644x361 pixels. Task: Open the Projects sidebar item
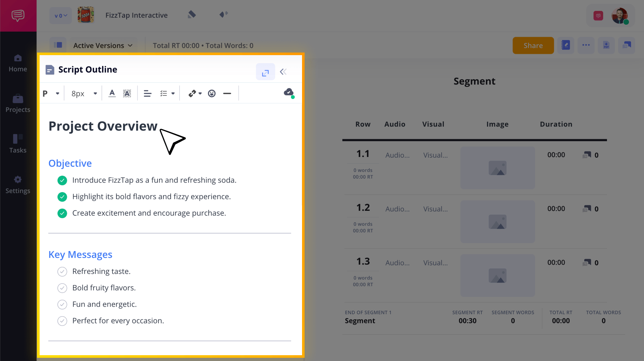click(x=18, y=104)
